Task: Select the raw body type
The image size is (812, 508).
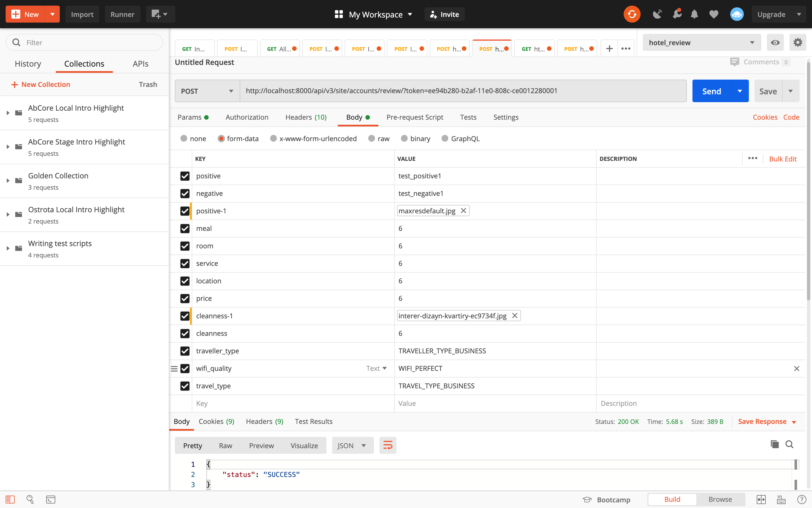Action: coord(371,138)
